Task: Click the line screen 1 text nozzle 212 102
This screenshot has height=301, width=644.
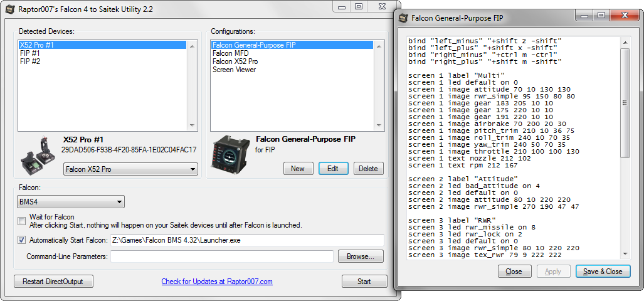Action: coord(470,159)
